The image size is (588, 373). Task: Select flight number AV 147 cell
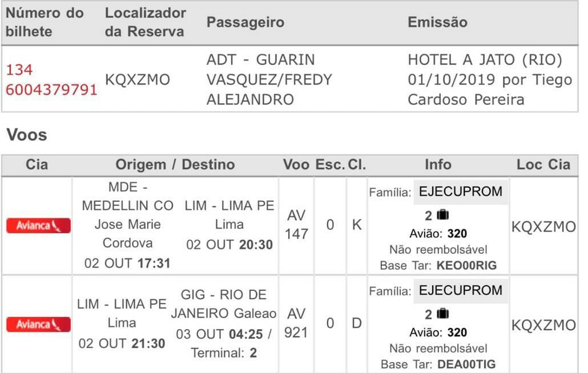[x=296, y=225]
